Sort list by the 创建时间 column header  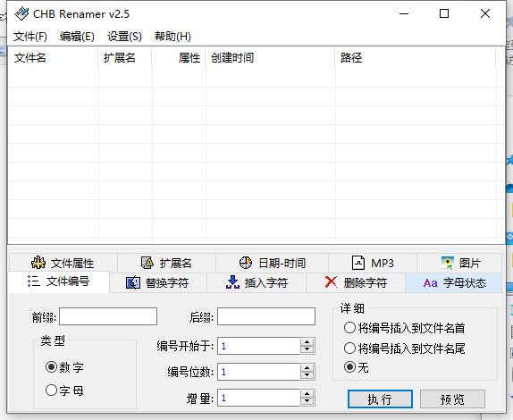click(x=270, y=58)
